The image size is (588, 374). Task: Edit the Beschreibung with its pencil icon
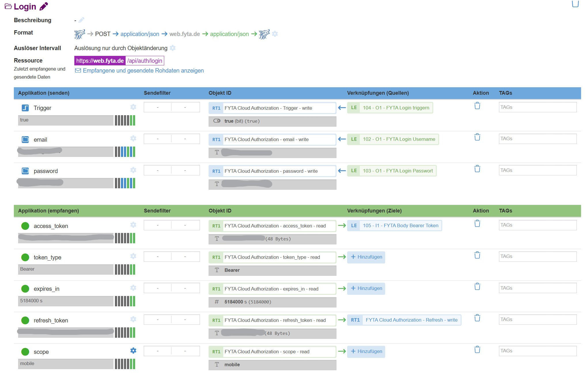pos(82,20)
